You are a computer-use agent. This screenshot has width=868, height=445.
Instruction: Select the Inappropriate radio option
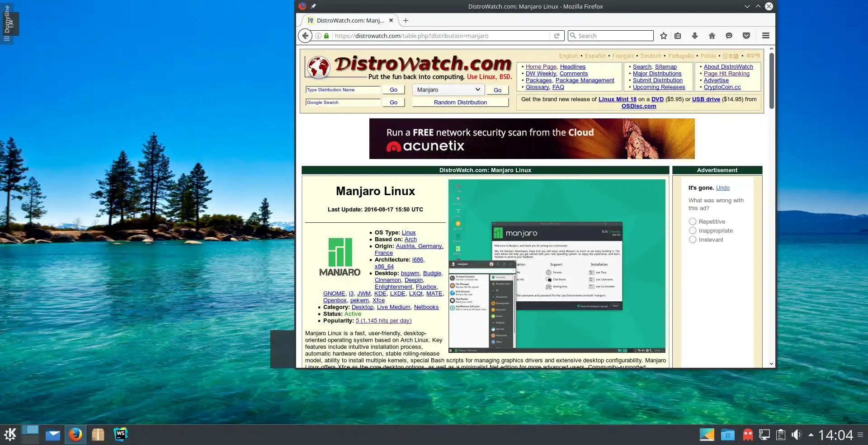[x=693, y=230]
